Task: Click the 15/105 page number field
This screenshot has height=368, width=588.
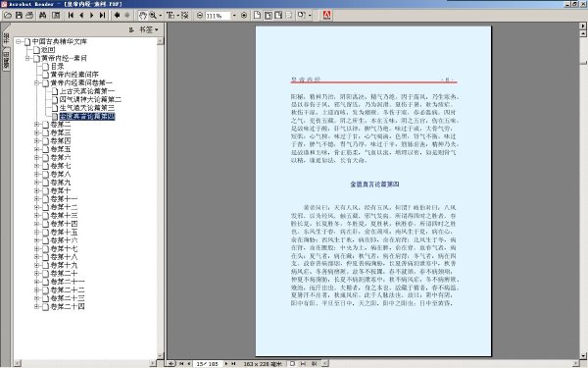Action: [x=208, y=363]
